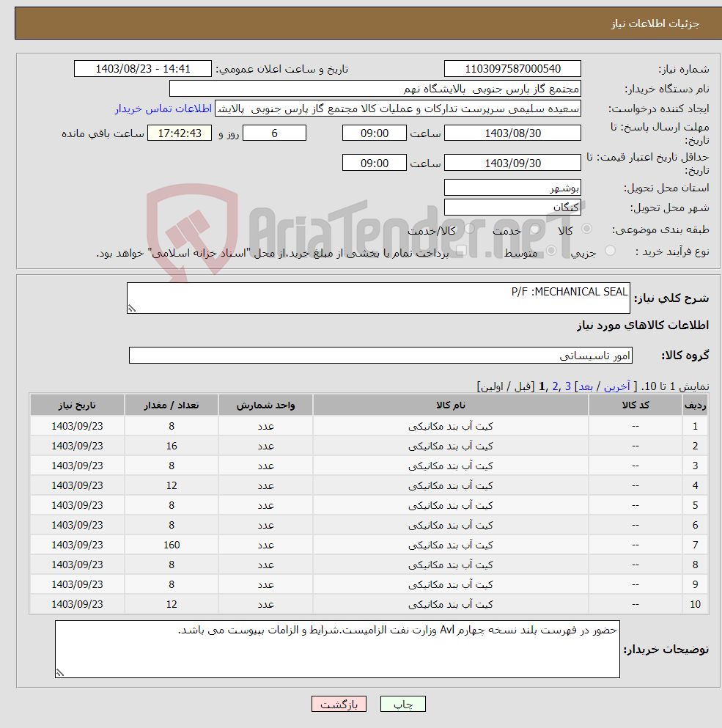Open the بعد next page link
This screenshot has width=722, height=728.
pyautogui.click(x=586, y=386)
